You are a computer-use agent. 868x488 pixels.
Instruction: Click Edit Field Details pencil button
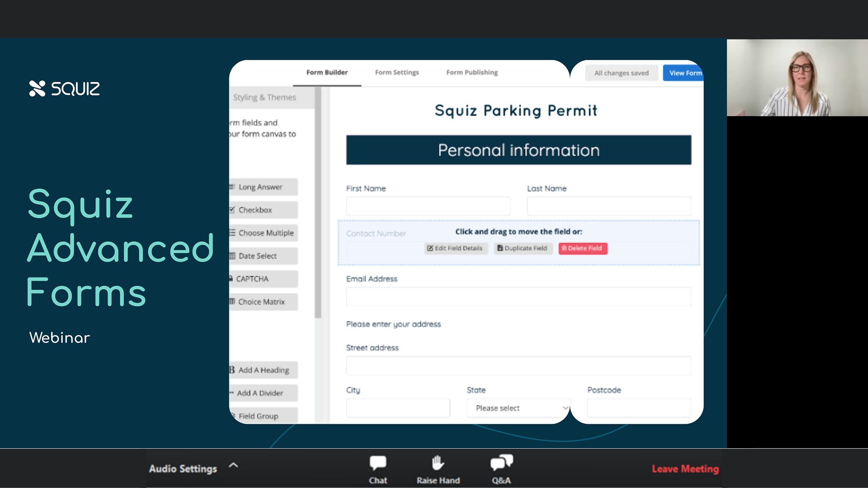[456, 249]
